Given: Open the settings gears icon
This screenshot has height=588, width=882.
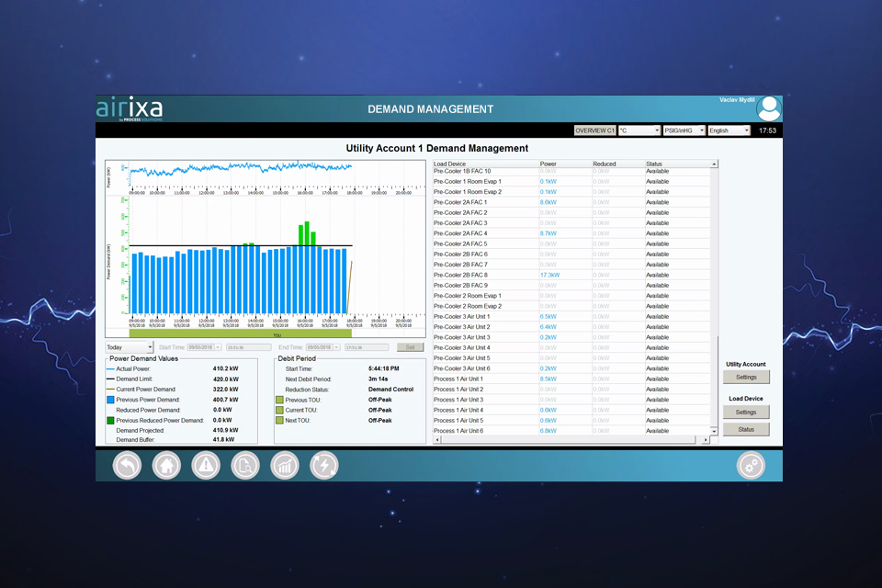Looking at the screenshot, I should 751,465.
